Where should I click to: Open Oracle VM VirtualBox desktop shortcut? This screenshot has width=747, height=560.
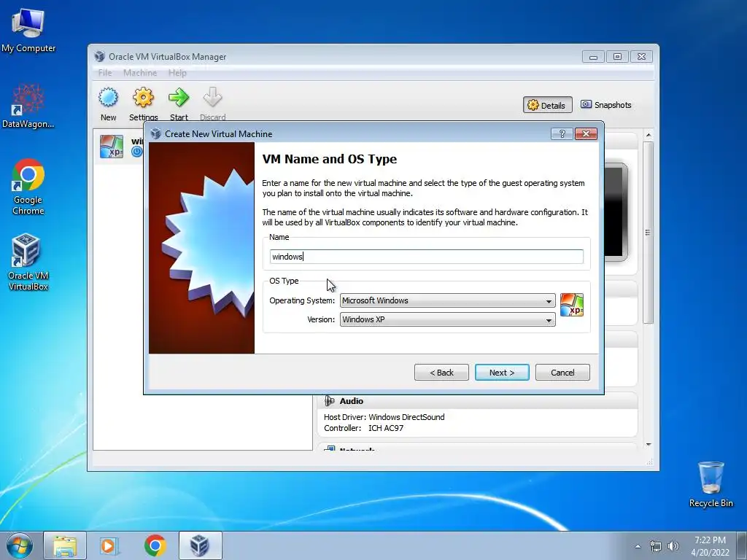point(28,262)
